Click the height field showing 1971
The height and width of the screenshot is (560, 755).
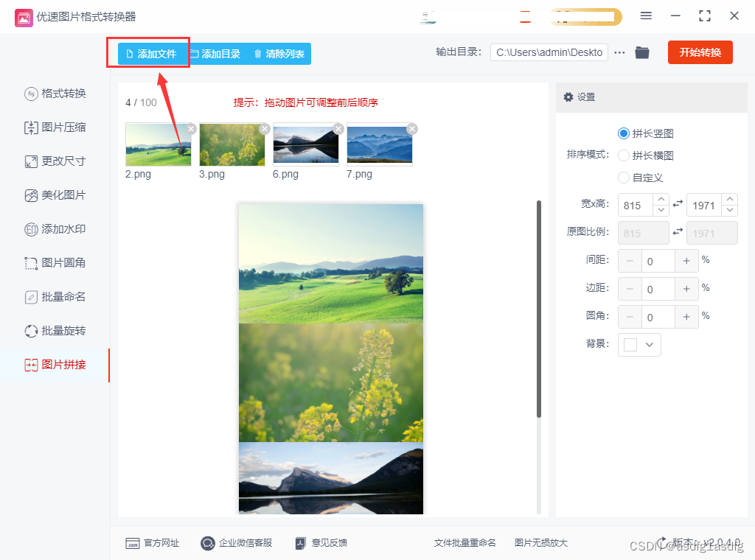pos(704,206)
